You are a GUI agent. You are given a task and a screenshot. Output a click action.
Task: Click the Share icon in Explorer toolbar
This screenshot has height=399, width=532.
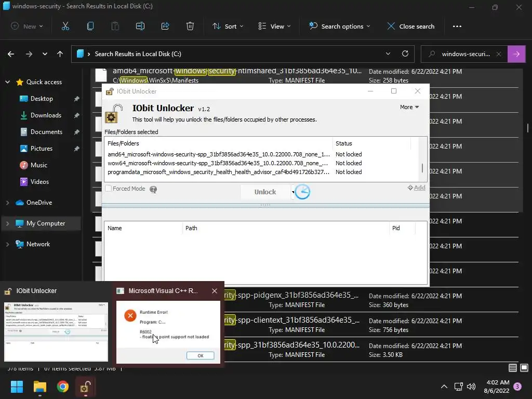click(x=165, y=26)
